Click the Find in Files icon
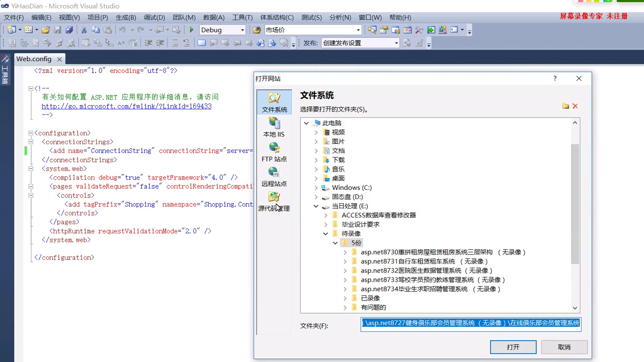This screenshot has height=362, width=644. click(x=257, y=30)
